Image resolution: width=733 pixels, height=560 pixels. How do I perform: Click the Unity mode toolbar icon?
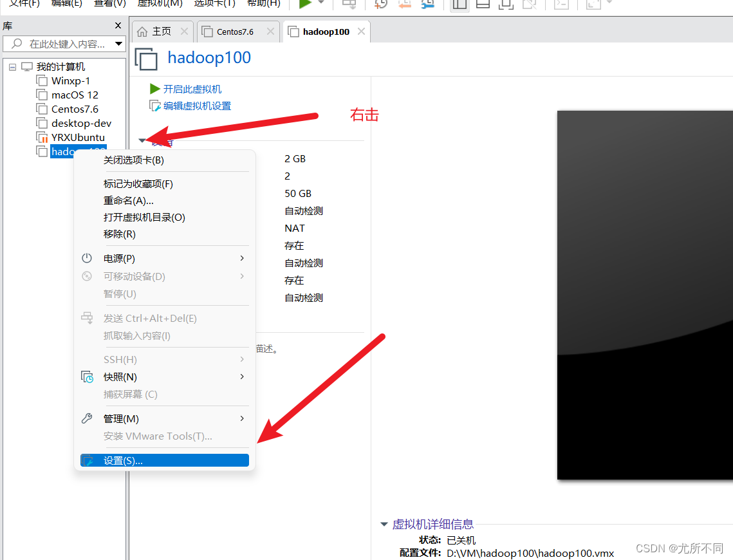(x=530, y=5)
